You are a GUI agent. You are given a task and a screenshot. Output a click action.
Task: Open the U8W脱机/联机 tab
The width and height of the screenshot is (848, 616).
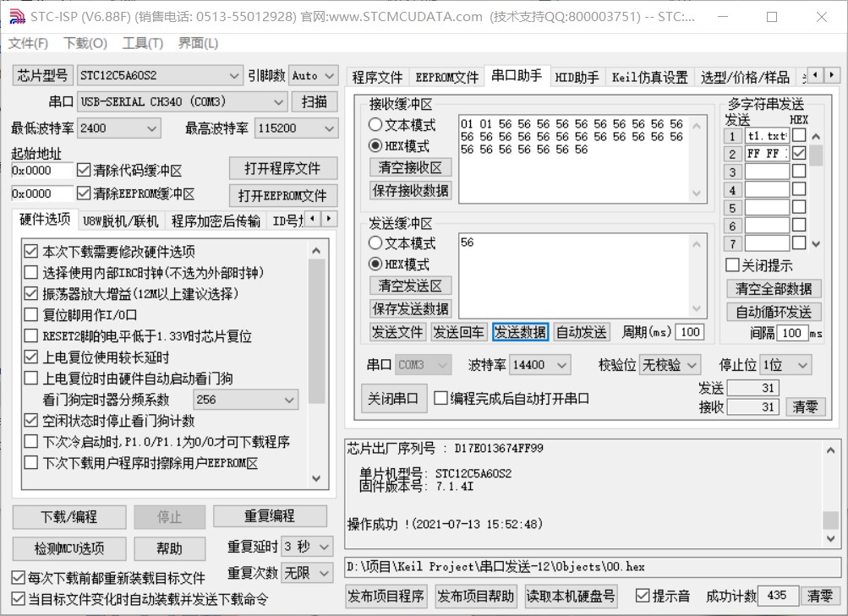click(x=121, y=221)
